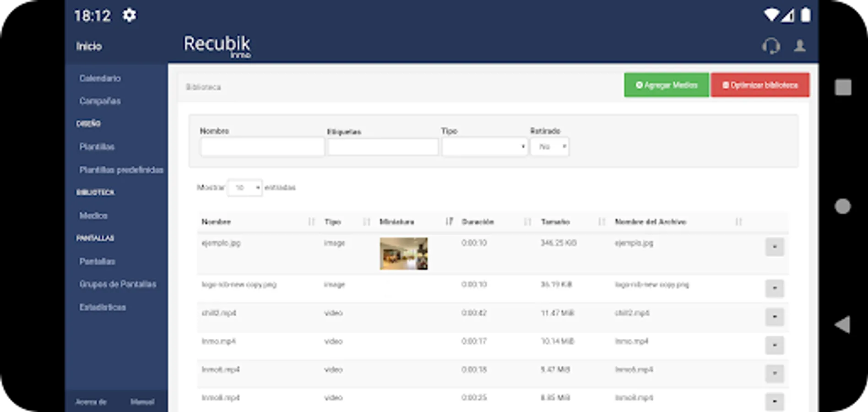Click the 0:00:17 duration cell
The image size is (868, 412).
coord(474,342)
